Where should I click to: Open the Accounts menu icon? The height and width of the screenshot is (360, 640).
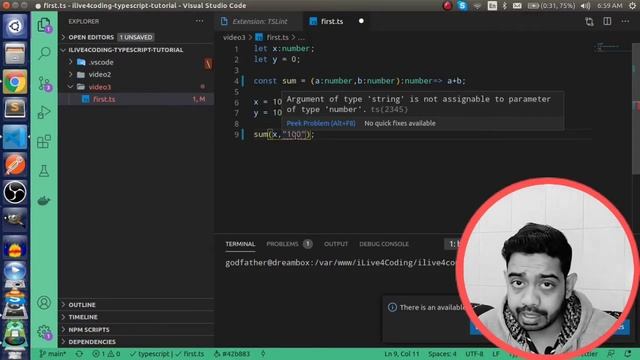click(x=44, y=302)
